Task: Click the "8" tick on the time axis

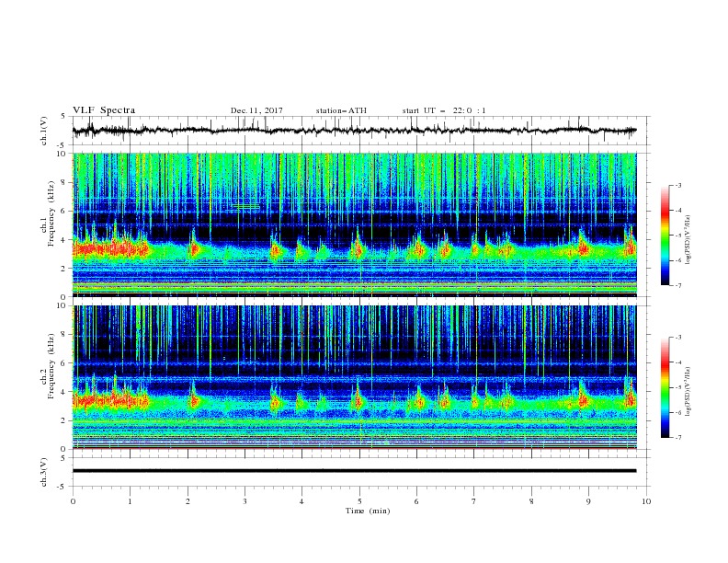Action: pos(531,501)
